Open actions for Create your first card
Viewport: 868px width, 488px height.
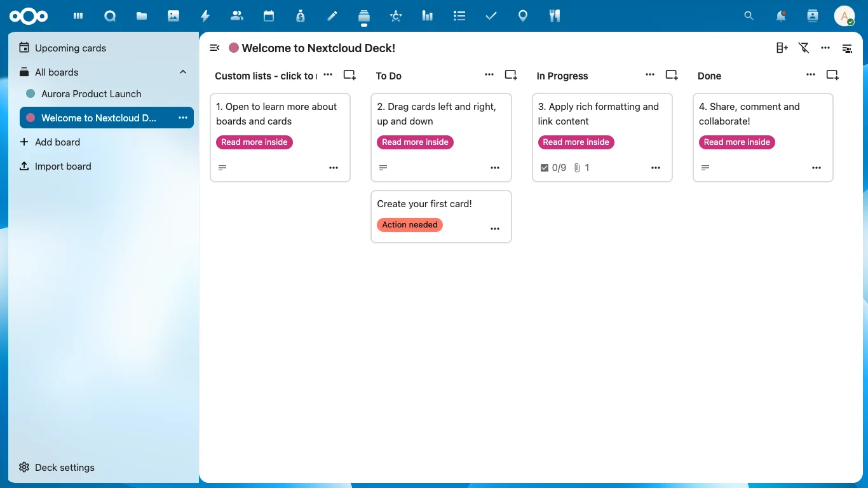[x=495, y=229]
